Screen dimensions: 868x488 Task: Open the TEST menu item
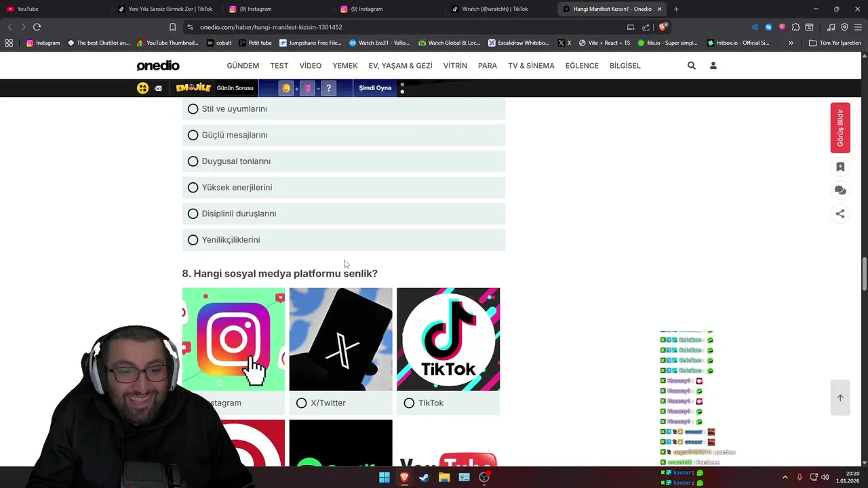point(279,66)
